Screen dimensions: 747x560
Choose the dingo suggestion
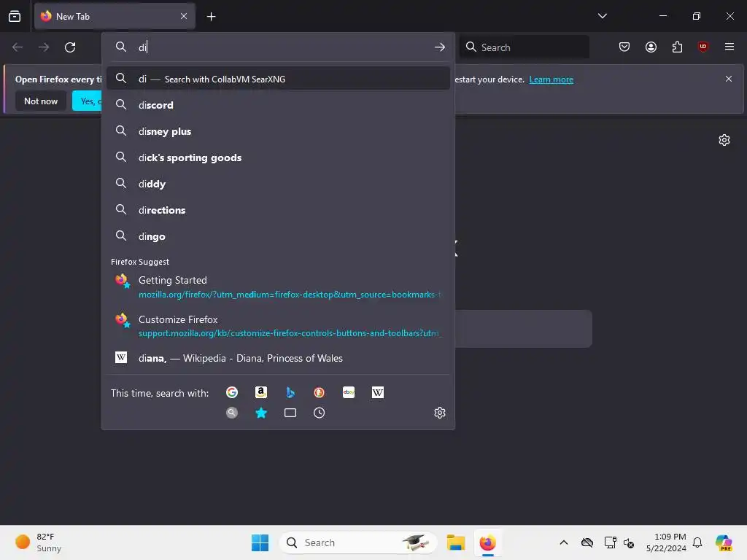tap(278, 236)
